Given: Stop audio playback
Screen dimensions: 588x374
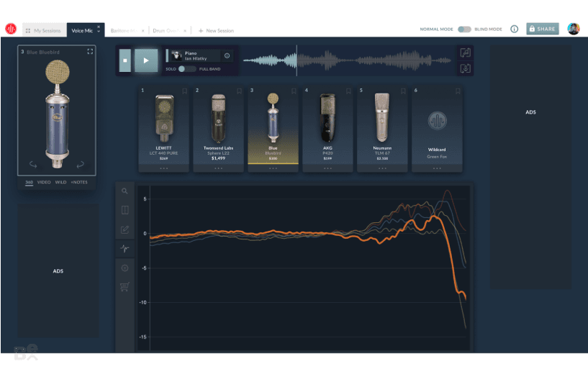Looking at the screenshot, I should (125, 60).
